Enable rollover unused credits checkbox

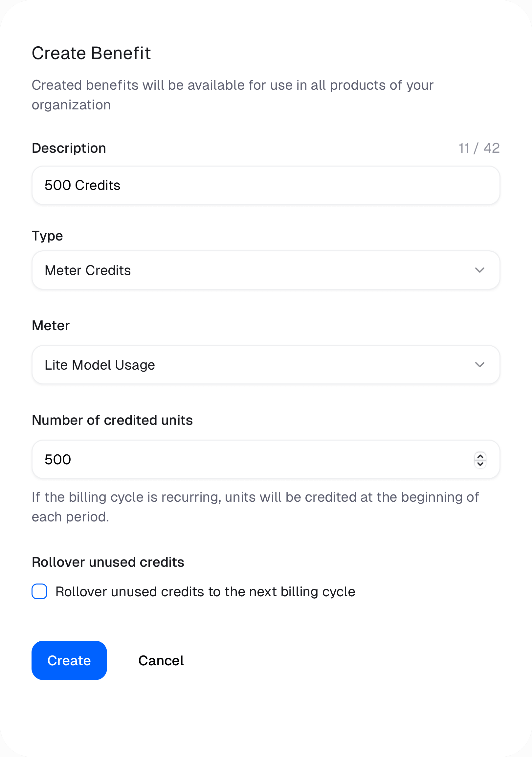coord(39,591)
